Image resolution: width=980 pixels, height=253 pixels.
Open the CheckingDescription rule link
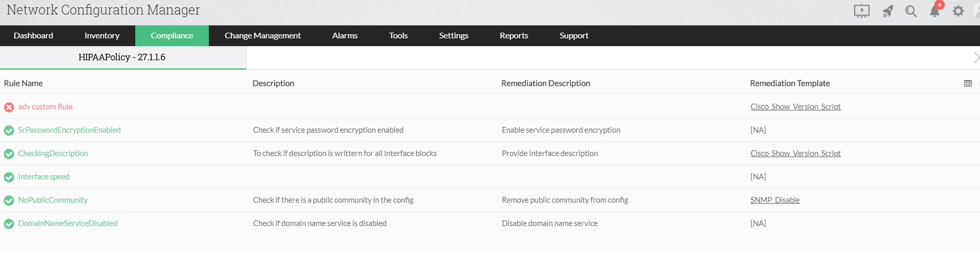click(53, 153)
